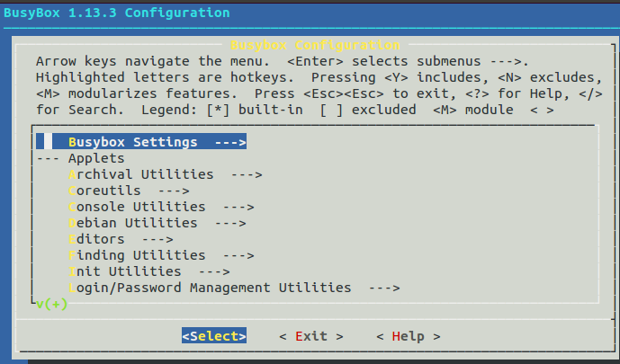Screen dimensions: 620x364
Task: Choose Console Utilities in the list
Action: (161, 207)
